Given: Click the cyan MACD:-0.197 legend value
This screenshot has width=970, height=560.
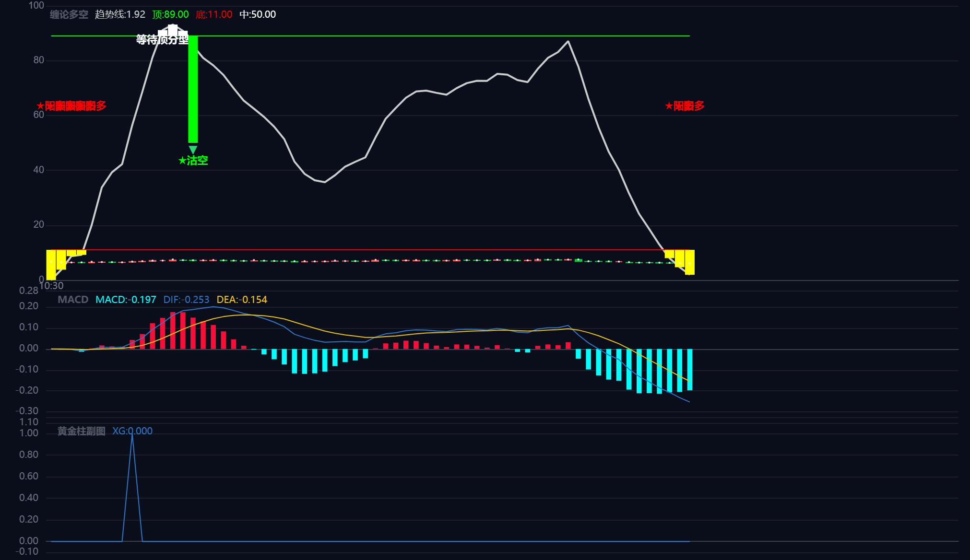Looking at the screenshot, I should pos(126,300).
